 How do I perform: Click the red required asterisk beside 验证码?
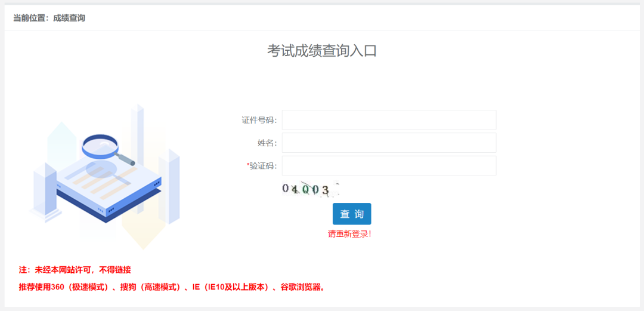tap(248, 165)
